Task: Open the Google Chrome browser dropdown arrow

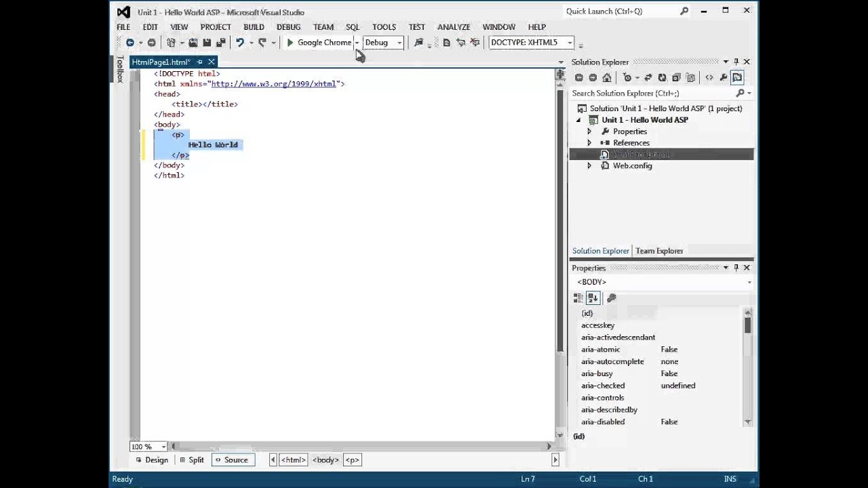Action: [357, 43]
